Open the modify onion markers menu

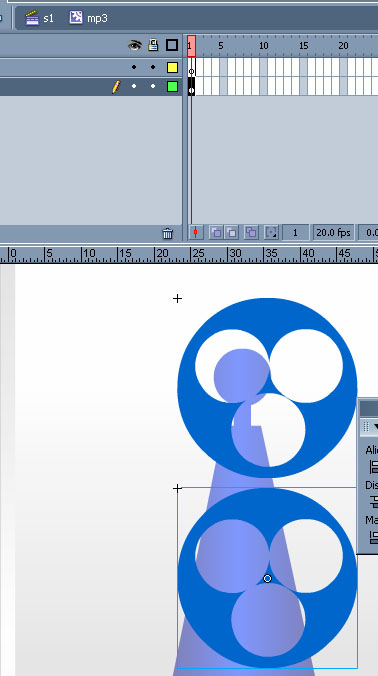click(x=271, y=233)
